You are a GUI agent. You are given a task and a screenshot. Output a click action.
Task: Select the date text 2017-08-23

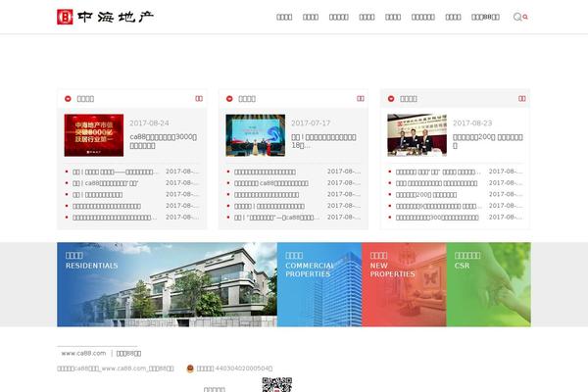tap(472, 123)
